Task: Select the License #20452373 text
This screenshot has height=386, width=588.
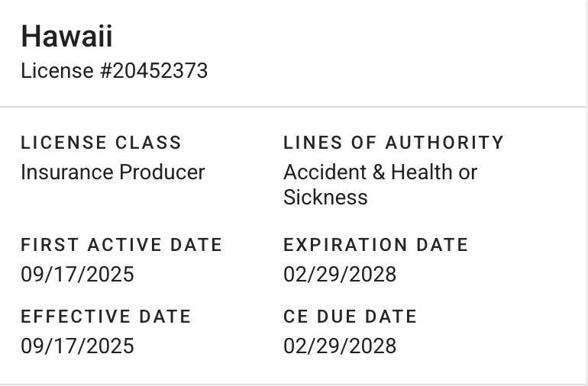Action: [114, 71]
